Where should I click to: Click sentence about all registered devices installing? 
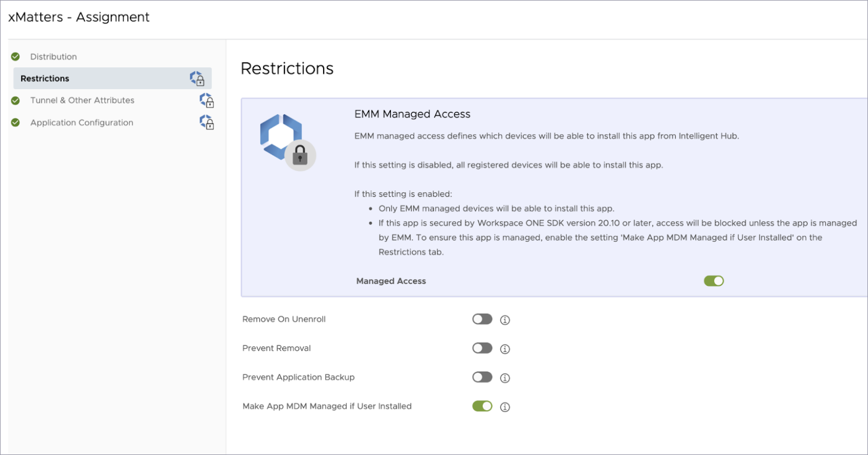(508, 165)
